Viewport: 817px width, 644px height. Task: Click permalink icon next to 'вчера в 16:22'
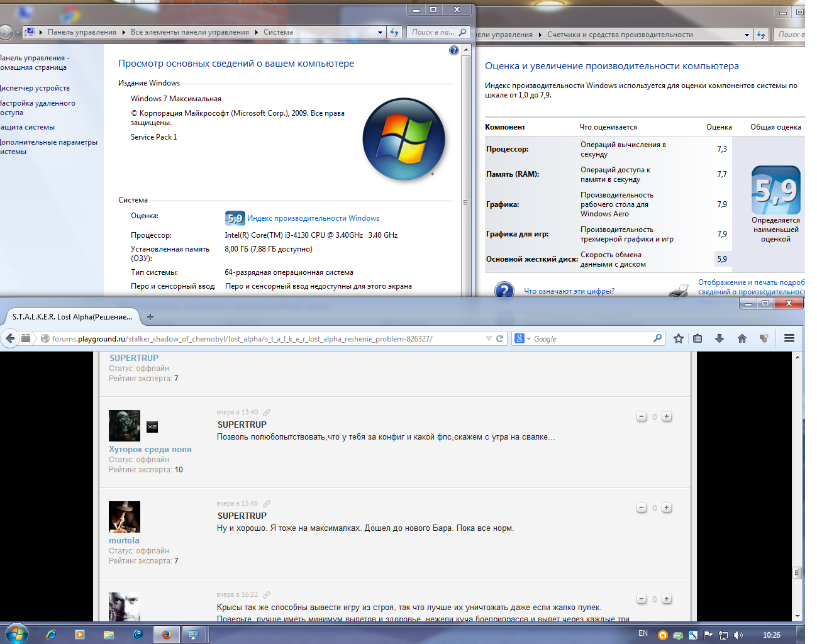coord(267,595)
